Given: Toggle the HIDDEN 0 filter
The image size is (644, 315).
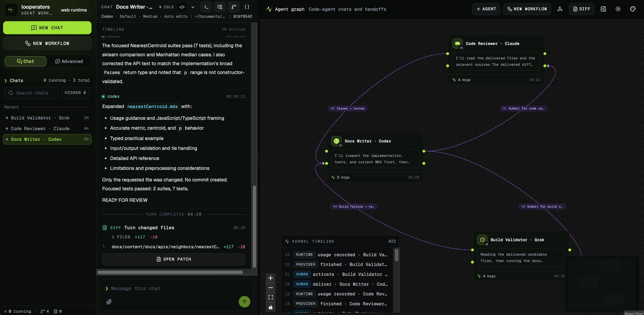Looking at the screenshot, I should [75, 93].
